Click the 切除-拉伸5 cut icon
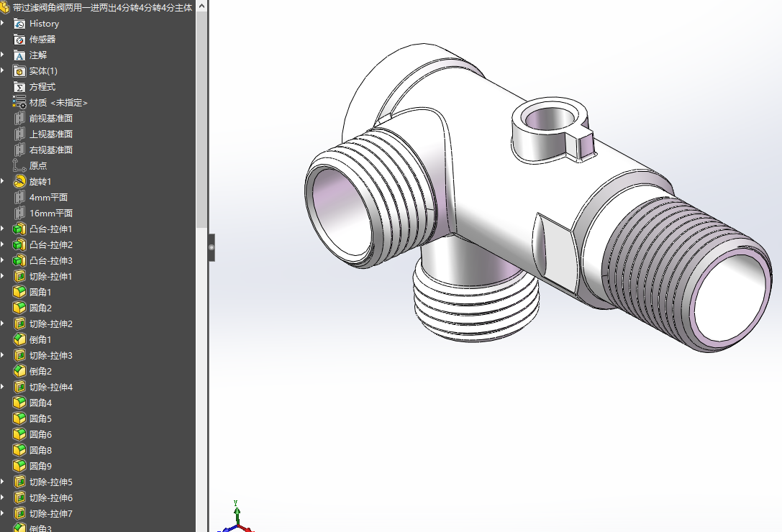This screenshot has height=532, width=782. pos(19,482)
